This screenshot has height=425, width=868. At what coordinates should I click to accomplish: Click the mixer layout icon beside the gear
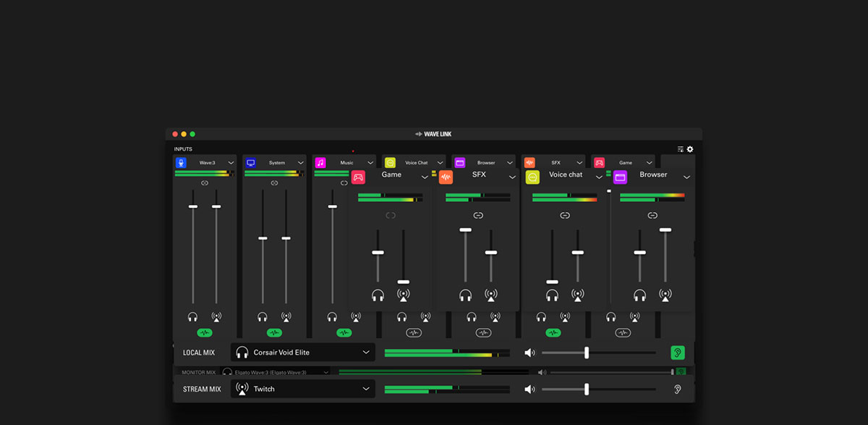pyautogui.click(x=681, y=149)
